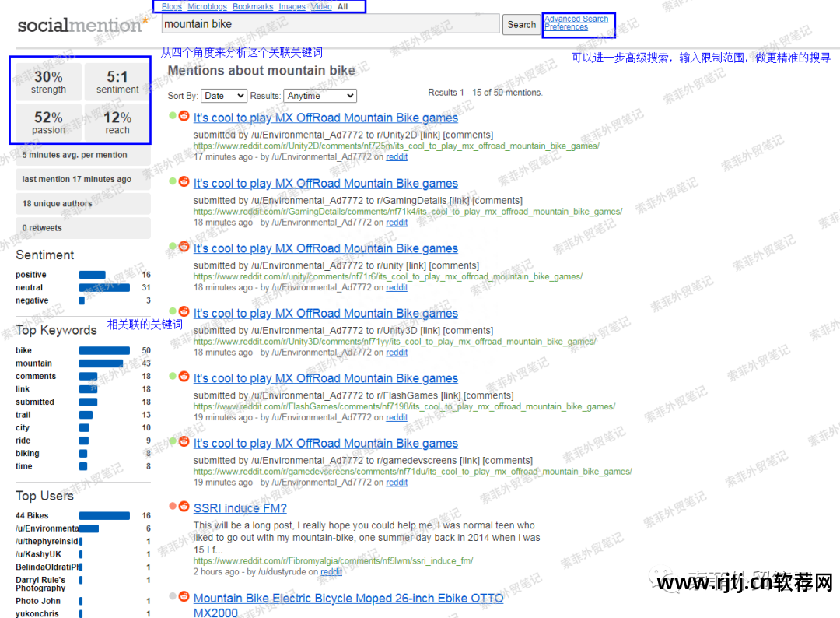The image size is (840, 618).
Task: Click the green sentiment dot on first result
Action: point(173,117)
